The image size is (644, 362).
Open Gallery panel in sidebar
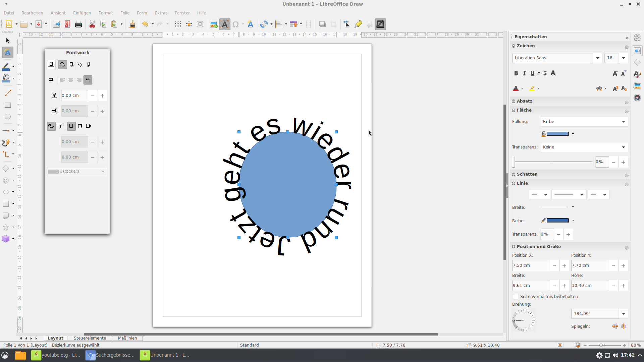click(637, 86)
